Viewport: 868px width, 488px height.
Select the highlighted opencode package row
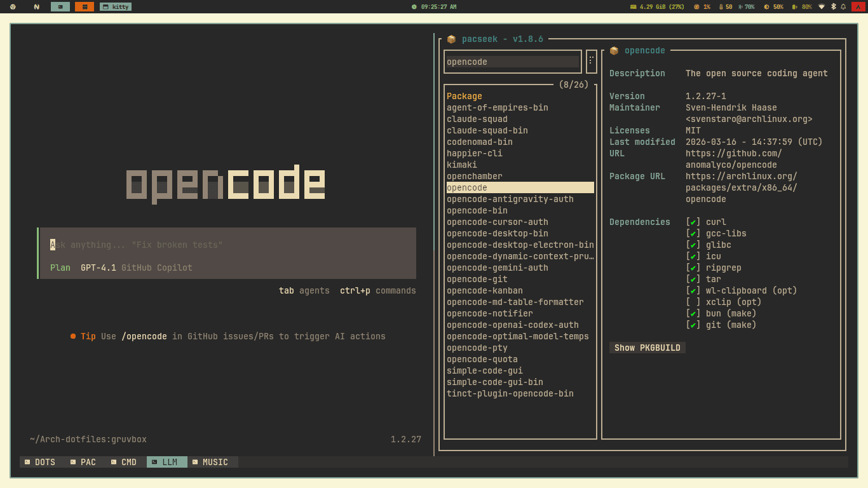pyautogui.click(x=520, y=187)
